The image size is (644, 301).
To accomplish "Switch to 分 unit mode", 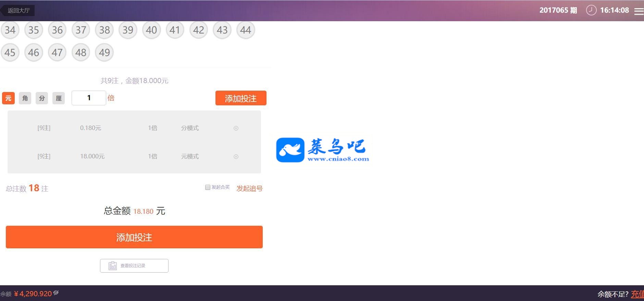I will click(42, 98).
